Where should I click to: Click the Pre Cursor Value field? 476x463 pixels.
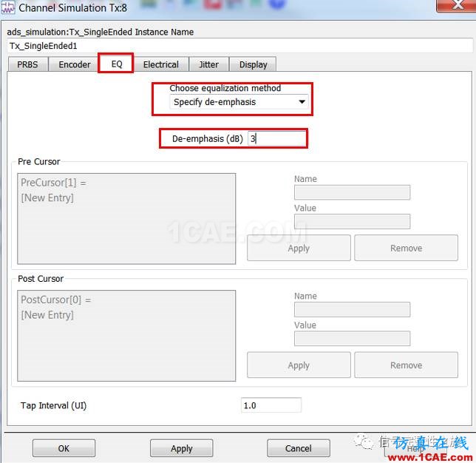point(352,221)
